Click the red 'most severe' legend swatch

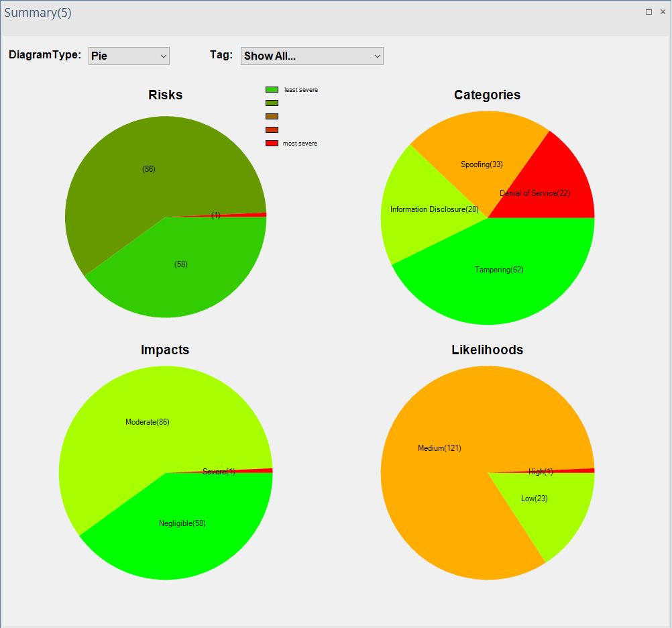(x=272, y=144)
